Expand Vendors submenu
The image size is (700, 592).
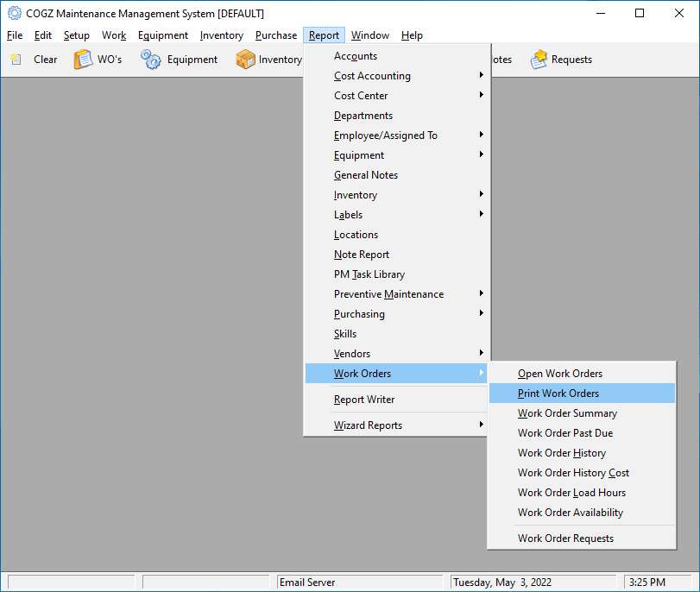(x=397, y=354)
